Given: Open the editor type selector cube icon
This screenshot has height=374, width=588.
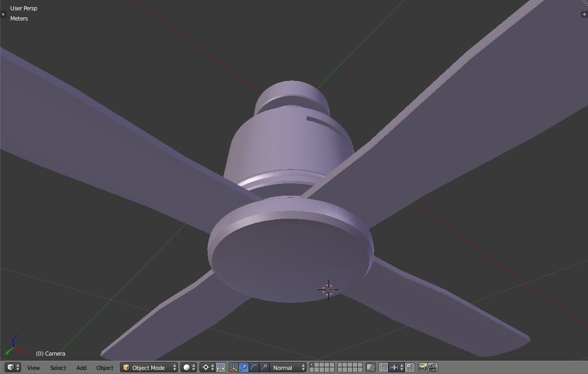Looking at the screenshot, I should [x=13, y=368].
